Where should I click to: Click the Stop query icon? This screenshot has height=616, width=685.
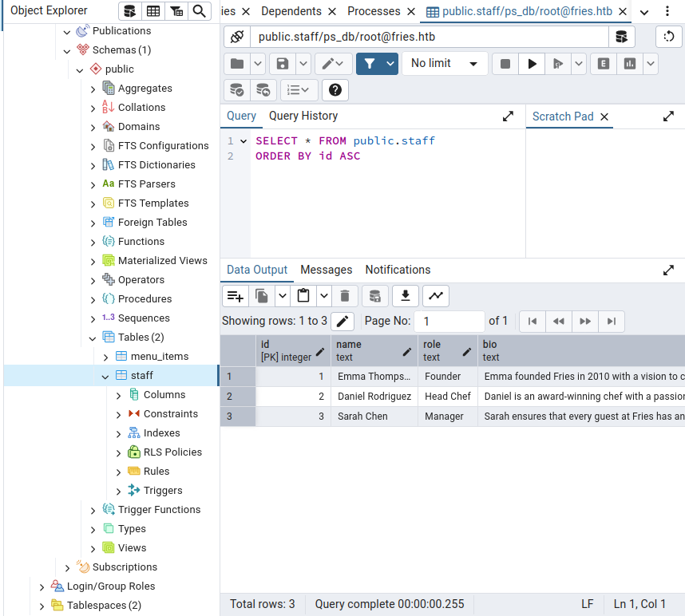click(505, 64)
